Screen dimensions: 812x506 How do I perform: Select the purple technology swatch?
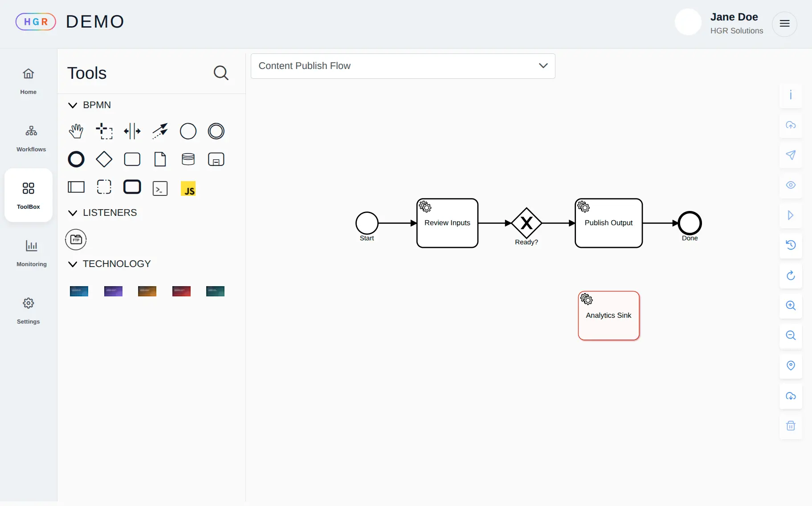coord(113,291)
